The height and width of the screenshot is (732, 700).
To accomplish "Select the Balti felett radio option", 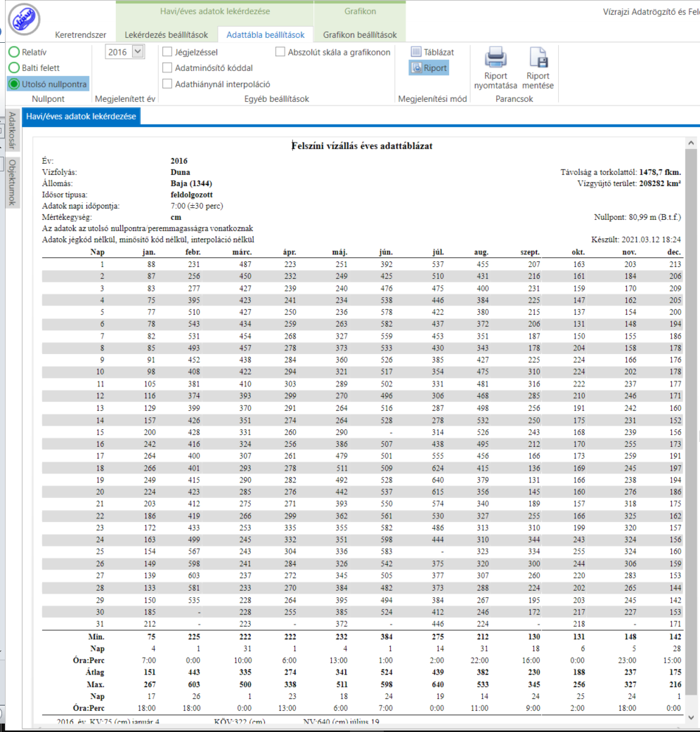I will (x=14, y=68).
